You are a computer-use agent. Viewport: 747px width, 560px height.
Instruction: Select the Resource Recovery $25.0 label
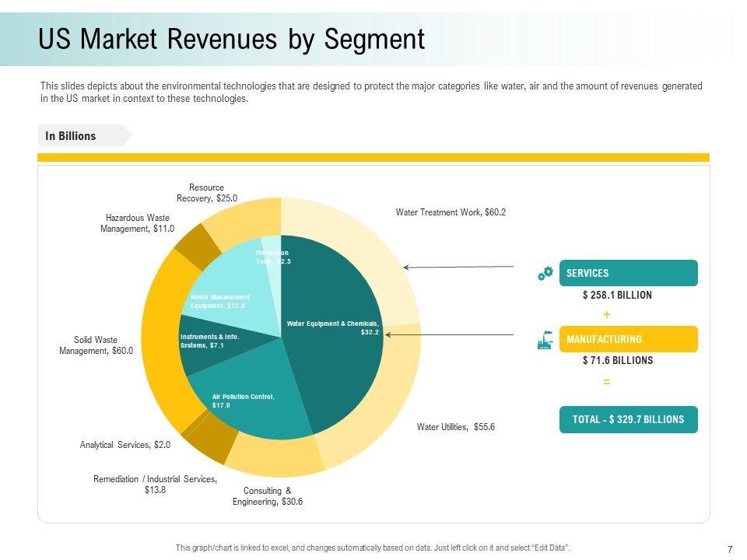point(207,193)
